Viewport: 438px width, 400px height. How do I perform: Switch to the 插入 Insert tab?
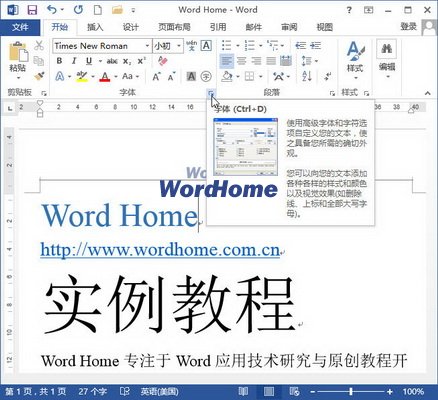click(x=95, y=27)
